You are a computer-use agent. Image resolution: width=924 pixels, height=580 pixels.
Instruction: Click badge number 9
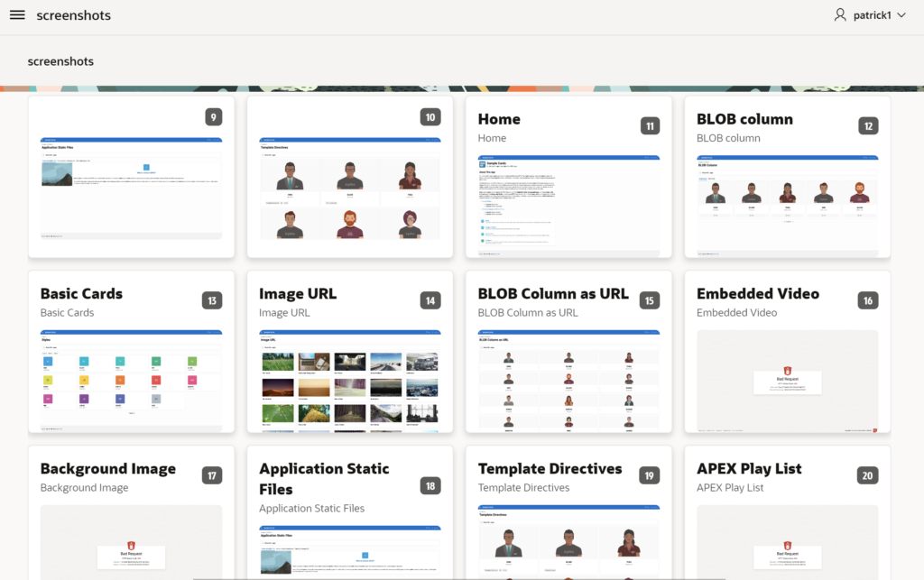213,117
